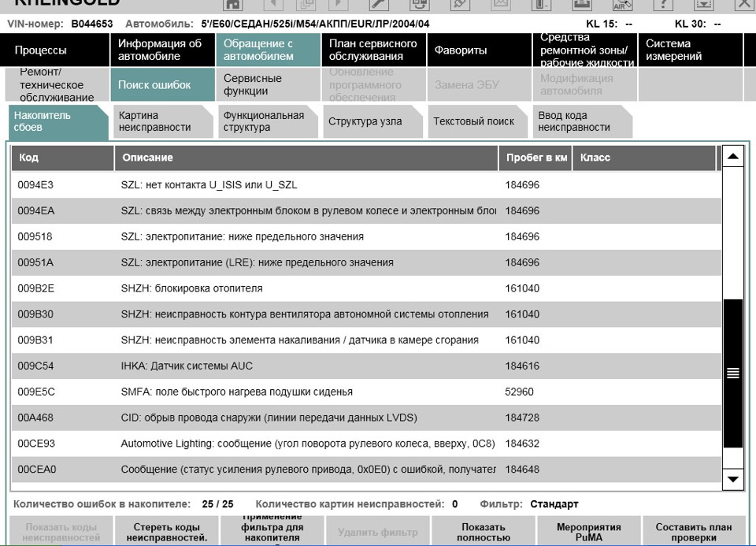Open Мероприятия PuMA
The width and height of the screenshot is (756, 546).
pyautogui.click(x=589, y=532)
